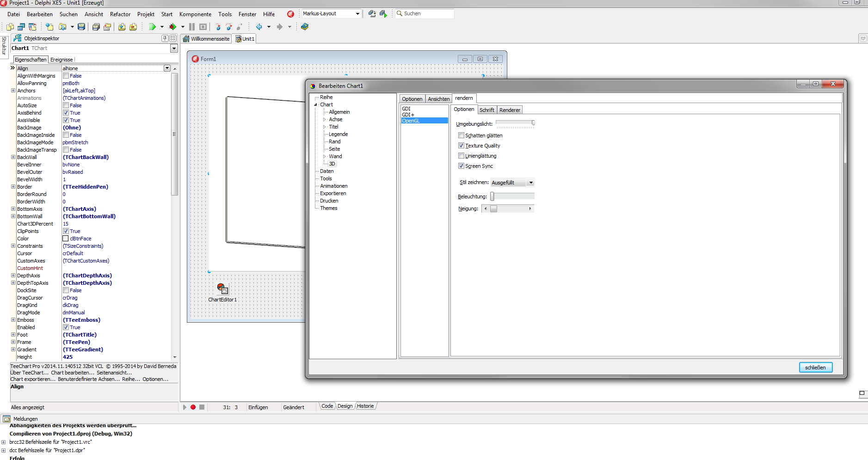This screenshot has width=868, height=460.
Task: Open the Stil zeichnen dropdown
Action: point(530,183)
